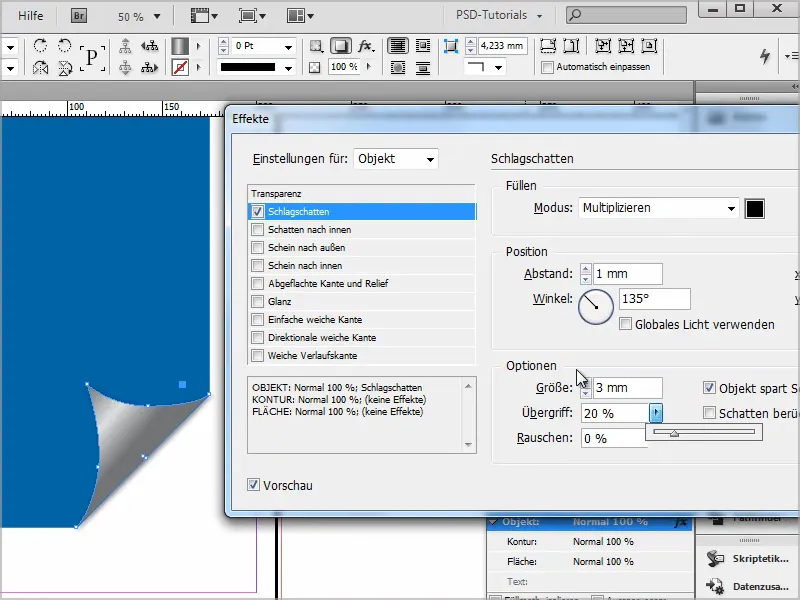Viewport: 800px width, 600px height.
Task: Open the PSD-Tutorials workspace switcher
Action: pos(498,15)
